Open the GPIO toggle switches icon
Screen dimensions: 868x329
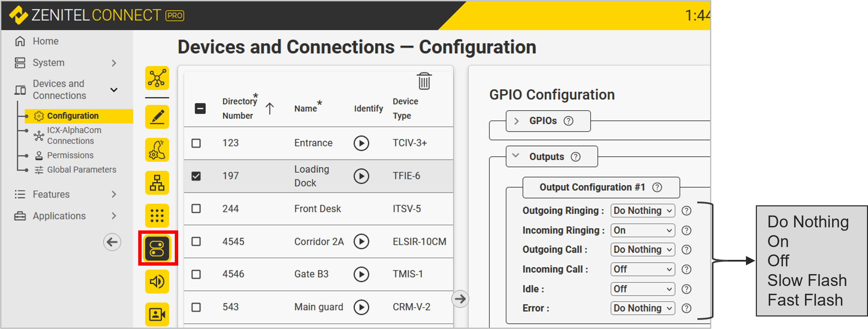click(x=157, y=248)
